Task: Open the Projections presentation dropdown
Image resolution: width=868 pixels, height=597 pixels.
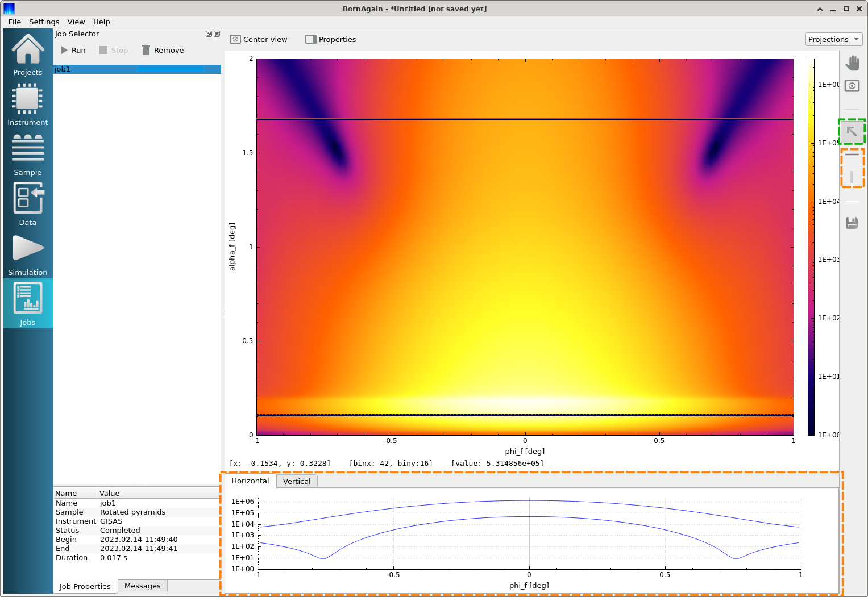Action: [834, 39]
